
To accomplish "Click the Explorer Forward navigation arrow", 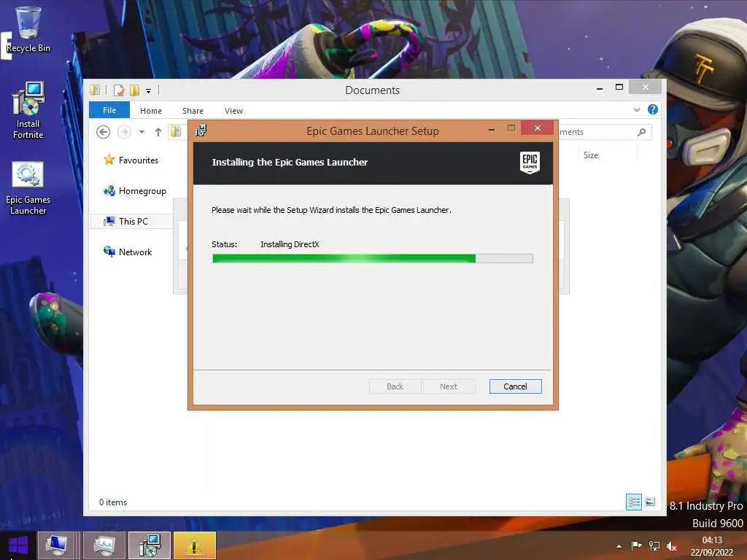I will 124,132.
